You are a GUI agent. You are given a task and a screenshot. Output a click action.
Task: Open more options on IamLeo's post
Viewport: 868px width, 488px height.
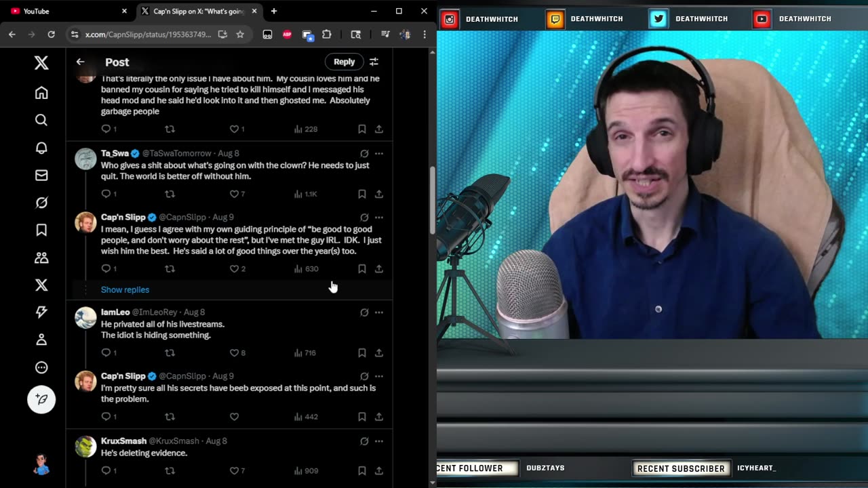[x=379, y=312]
